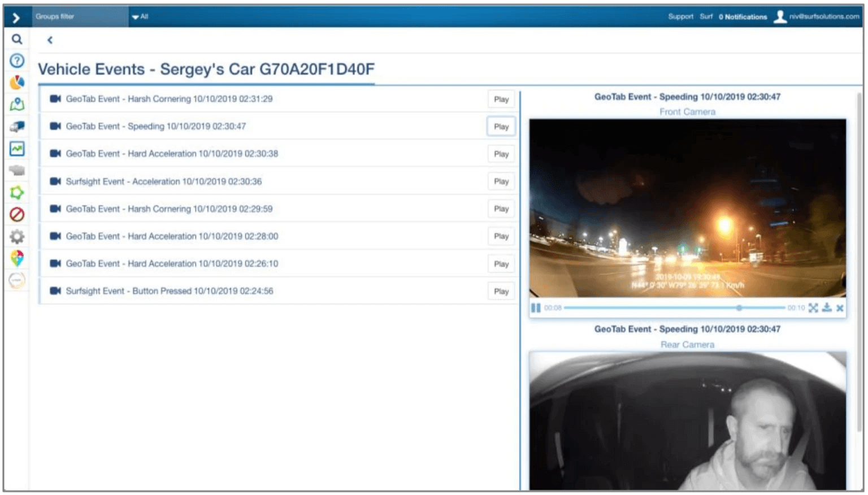Expand the sidebar navigation arrow

16,18
